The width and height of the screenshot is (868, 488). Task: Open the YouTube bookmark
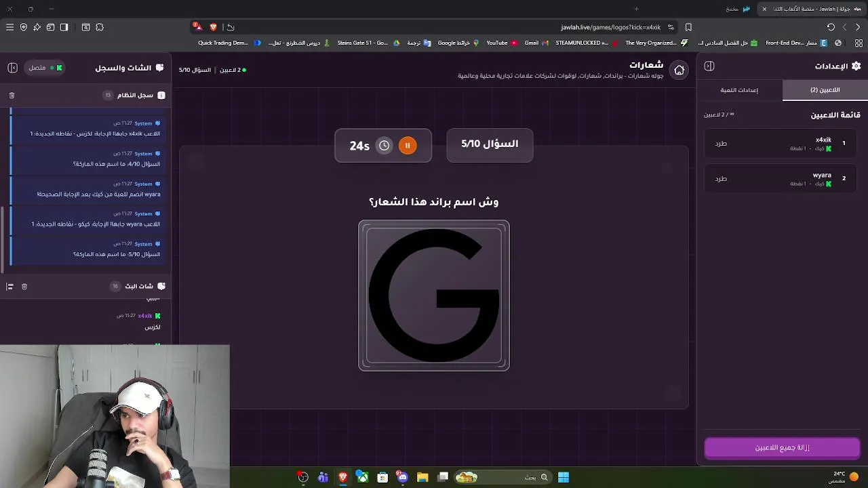tap(502, 43)
